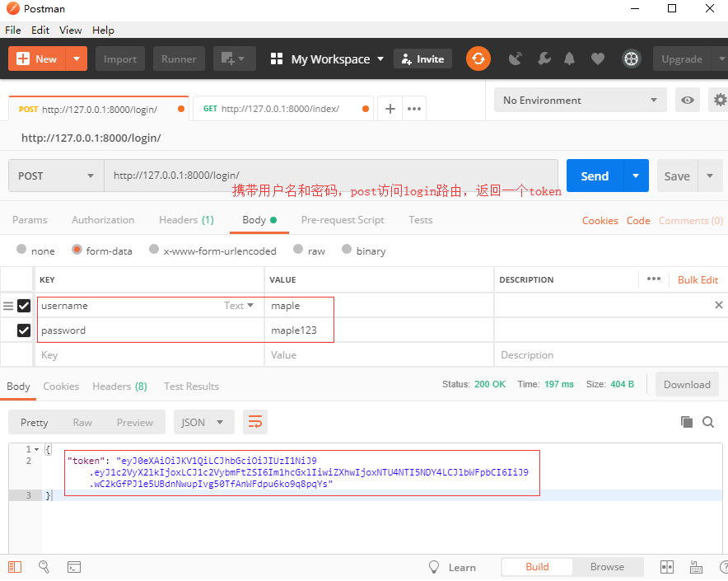Open manage environments gear icon
Screen dimensions: 728x581
pos(719,100)
